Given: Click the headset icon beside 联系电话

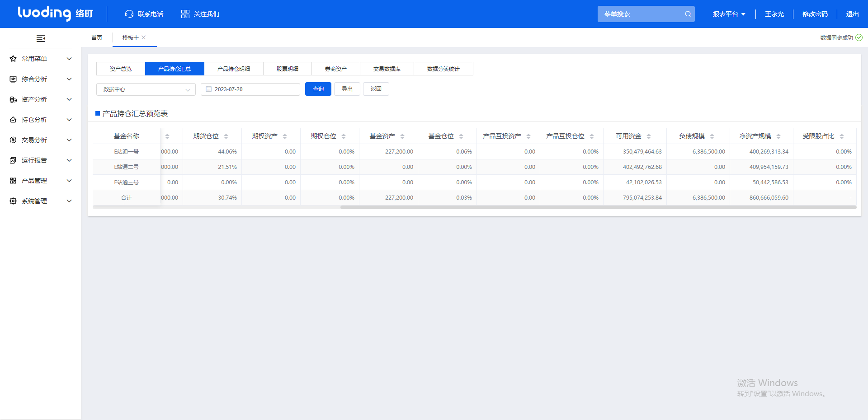Looking at the screenshot, I should (x=129, y=14).
